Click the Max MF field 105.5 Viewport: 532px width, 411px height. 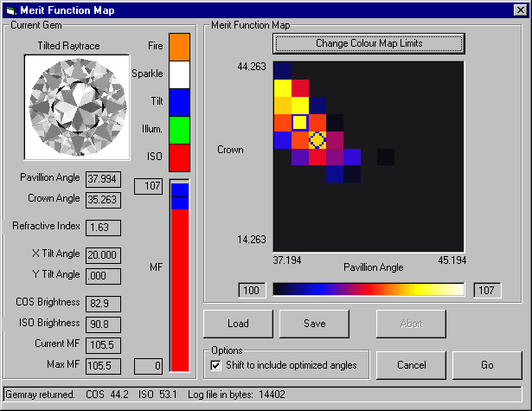pos(103,366)
